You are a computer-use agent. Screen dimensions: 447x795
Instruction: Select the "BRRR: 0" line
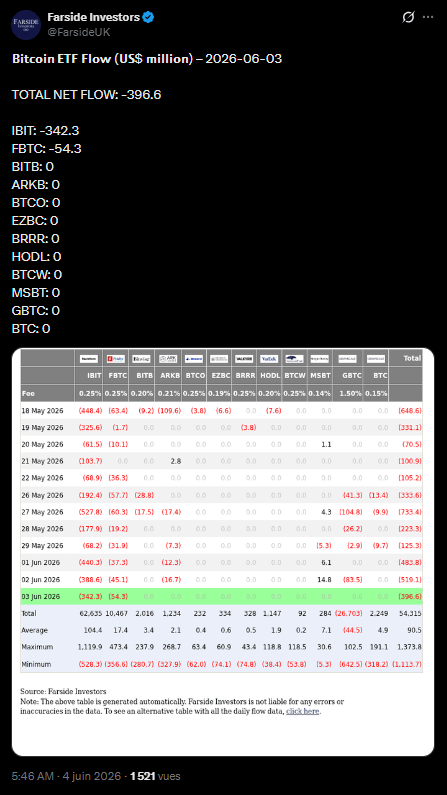35,239
